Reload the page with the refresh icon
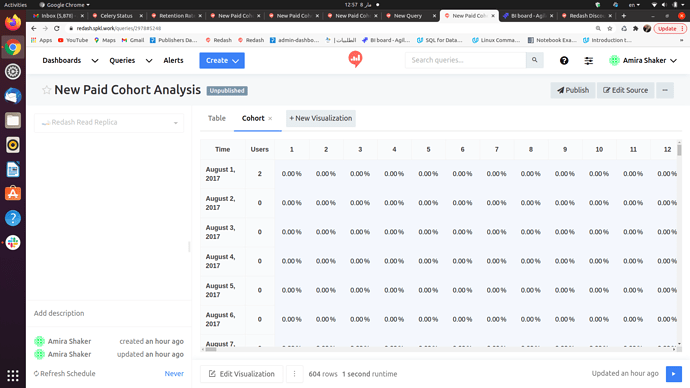 click(x=57, y=28)
